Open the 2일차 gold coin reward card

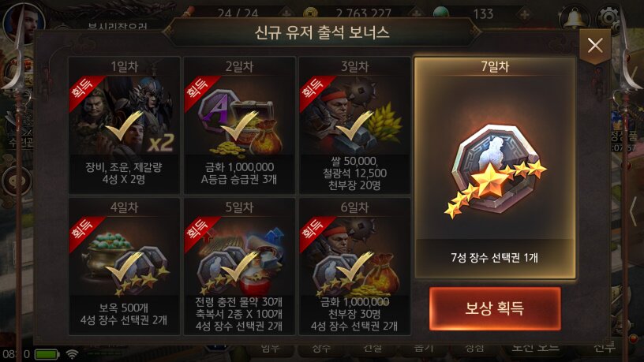coord(239,125)
